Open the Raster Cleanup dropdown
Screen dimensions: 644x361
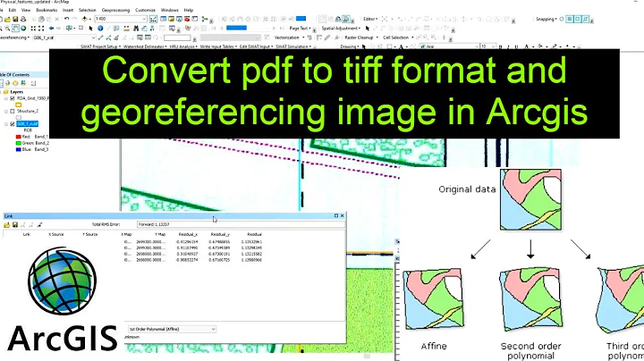pos(361,38)
